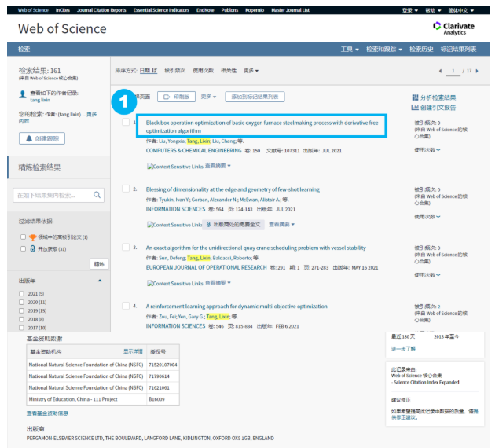Screen dimensions: 499x448
Task: Open EUROPEAN JOURNAL OF OPERATIONAL RESEARCH link
Action: coord(206,267)
